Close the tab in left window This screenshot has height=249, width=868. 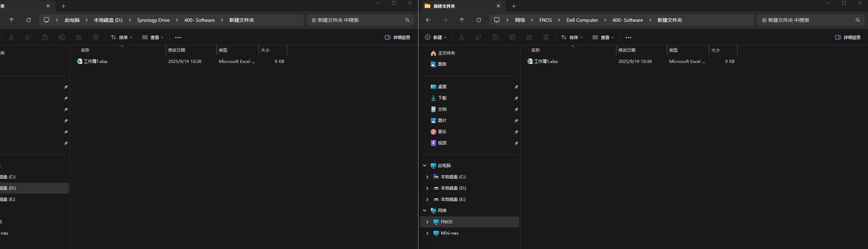pyautogui.click(x=48, y=6)
